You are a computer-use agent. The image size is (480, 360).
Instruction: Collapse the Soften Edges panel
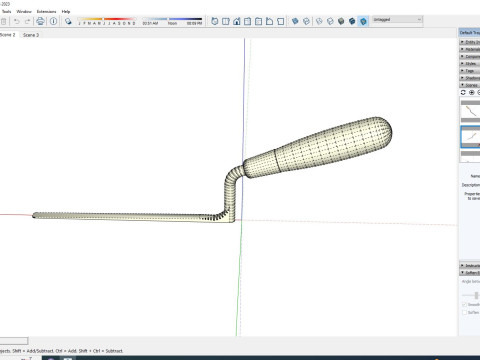tap(470, 273)
